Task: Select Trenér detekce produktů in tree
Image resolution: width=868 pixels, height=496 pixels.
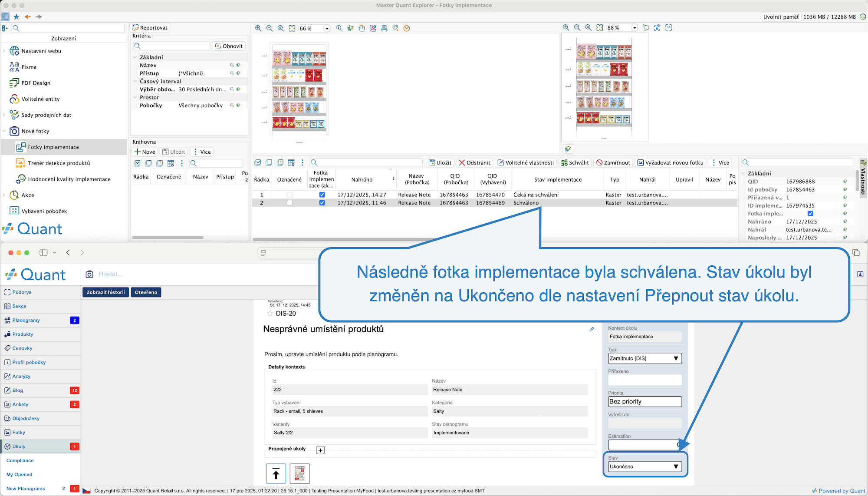Action: (59, 163)
